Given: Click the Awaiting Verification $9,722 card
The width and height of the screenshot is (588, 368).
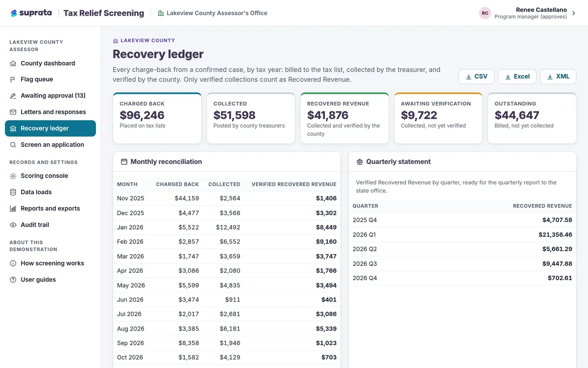Looking at the screenshot, I should click(x=439, y=118).
